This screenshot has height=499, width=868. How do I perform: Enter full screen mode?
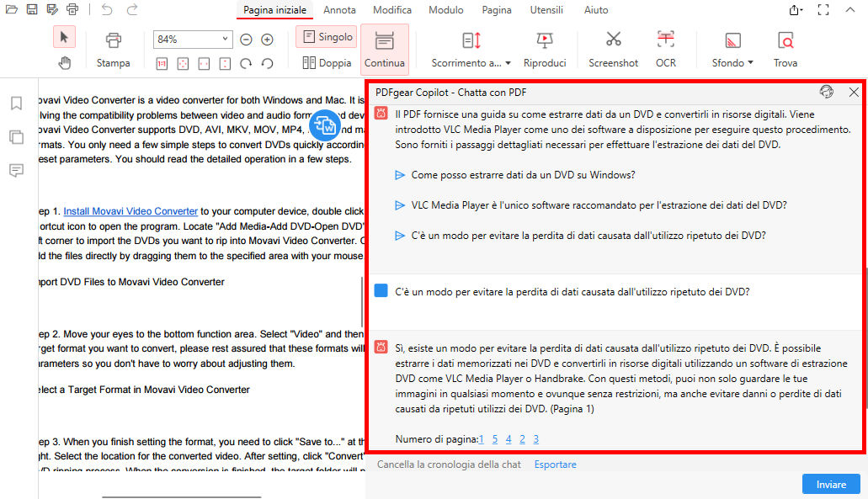coord(823,9)
